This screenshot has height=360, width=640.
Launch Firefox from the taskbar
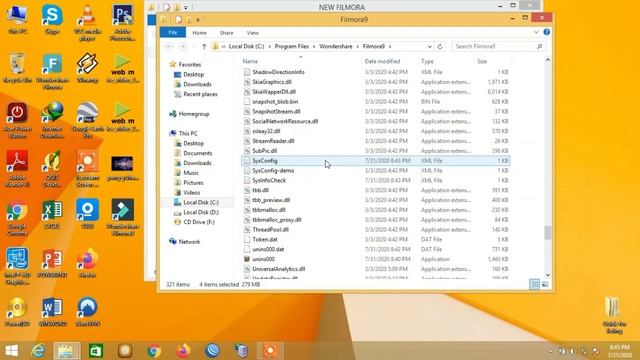click(x=183, y=351)
